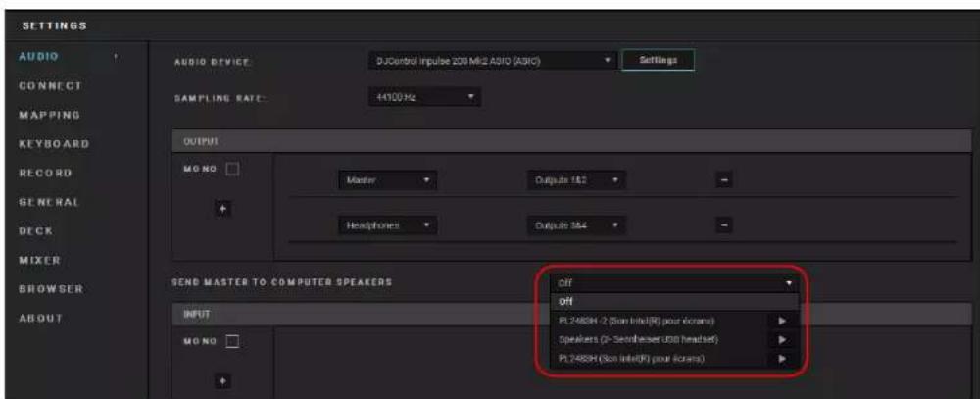Viewport: 980px width, 399px height.
Task: Expand submenu arrow for Sennheiser USB headset
Action: tap(782, 339)
